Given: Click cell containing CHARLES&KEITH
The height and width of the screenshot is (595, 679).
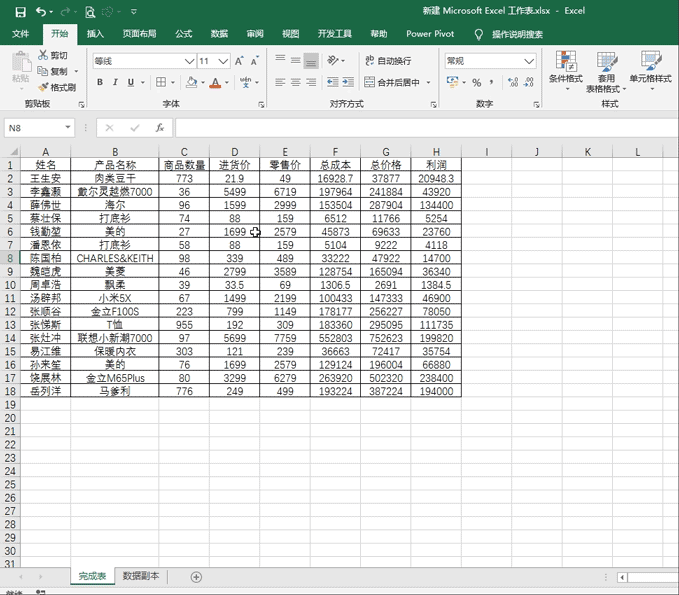Looking at the screenshot, I should coord(115,258).
